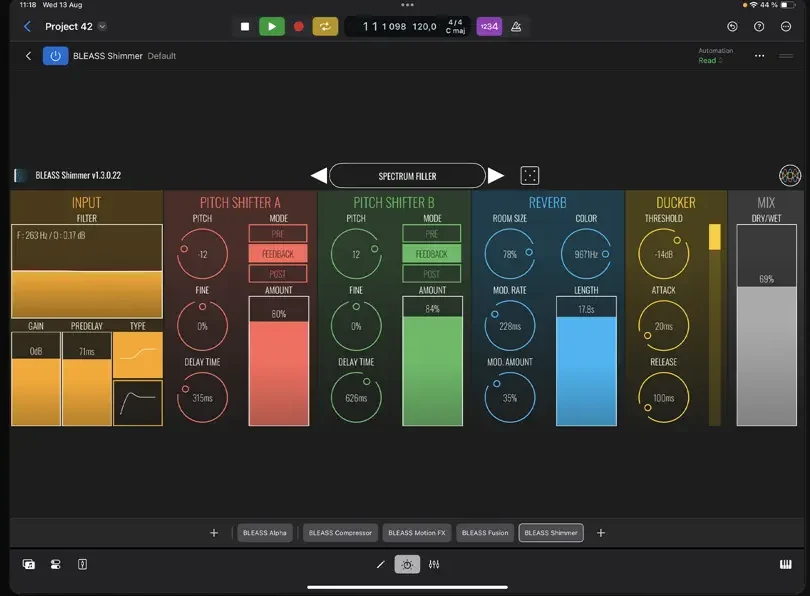Open the plugin three-dots menu

click(759, 56)
